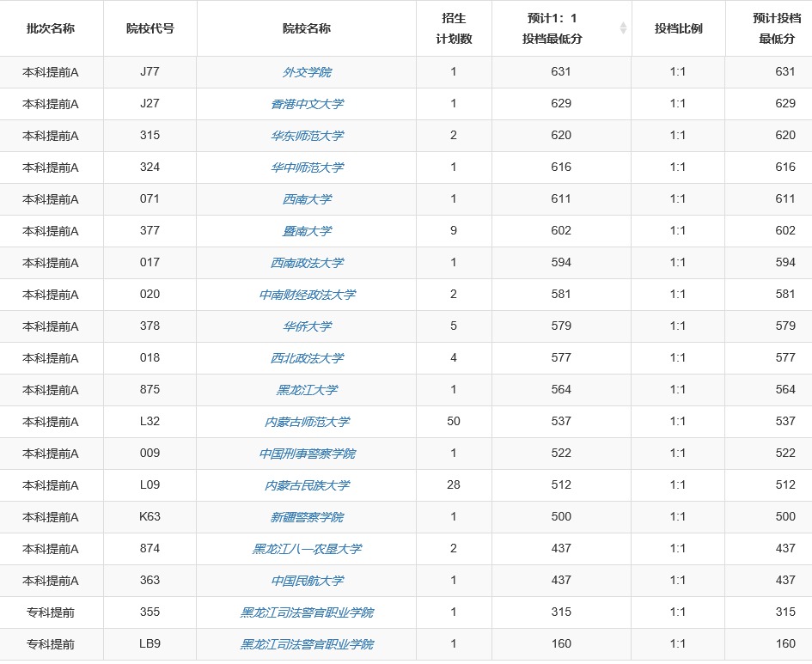Click the 黑龙江大学 link
Screen dimensions: 812x664
point(307,390)
